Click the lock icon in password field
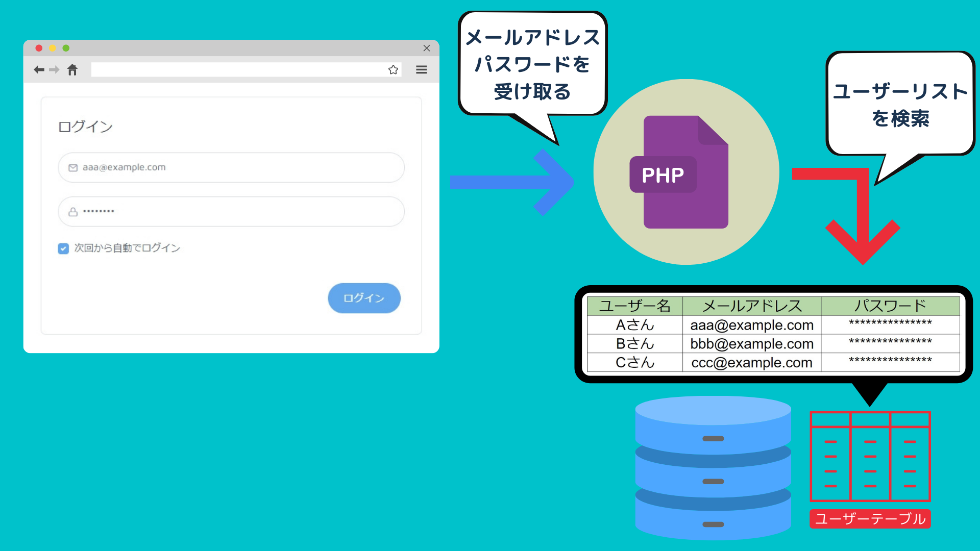Screen dimensions: 980x551 73,212
